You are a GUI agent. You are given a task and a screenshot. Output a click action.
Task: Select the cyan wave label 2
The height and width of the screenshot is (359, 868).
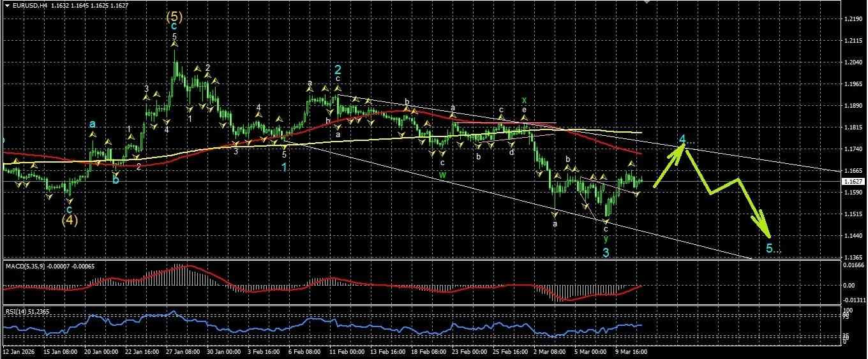click(x=338, y=69)
